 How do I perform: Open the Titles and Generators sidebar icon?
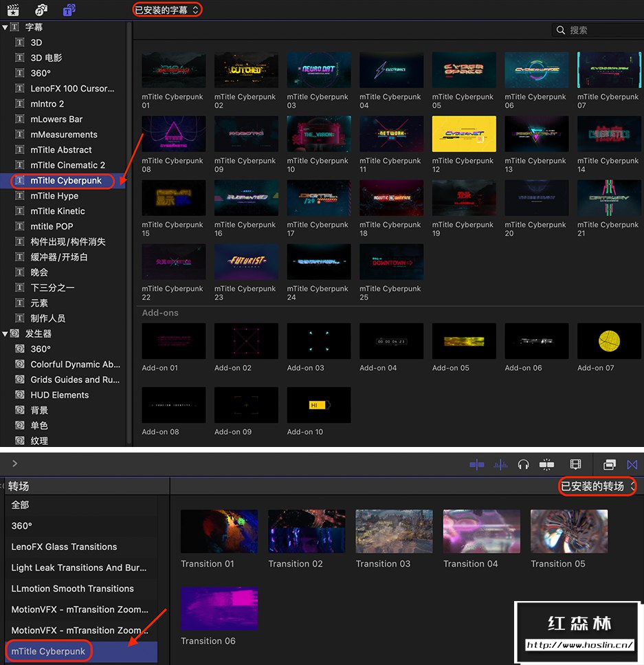click(x=69, y=10)
